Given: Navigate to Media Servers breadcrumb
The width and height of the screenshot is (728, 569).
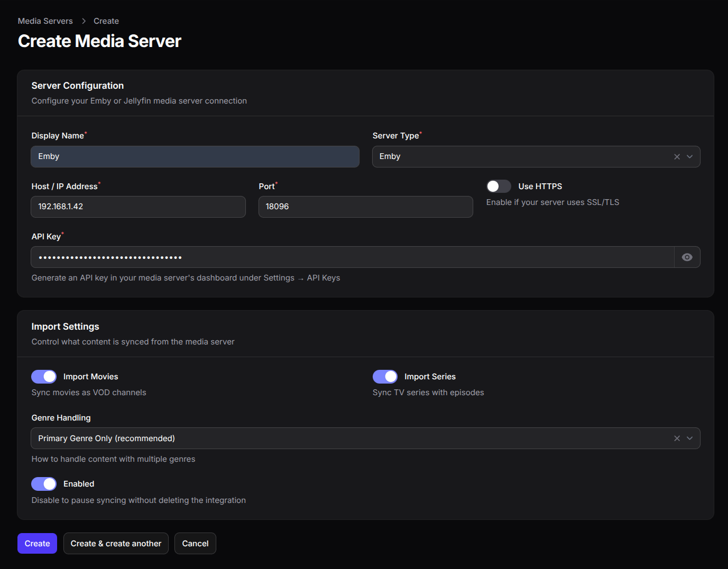Looking at the screenshot, I should point(45,21).
